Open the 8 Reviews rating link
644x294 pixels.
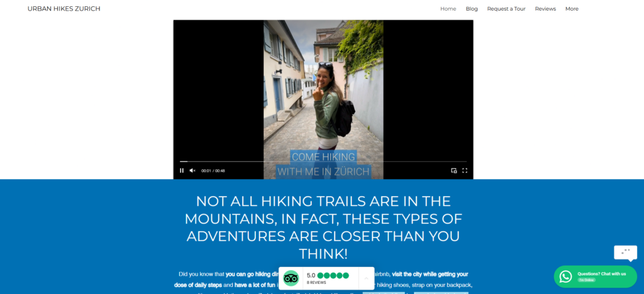pyautogui.click(x=316, y=283)
